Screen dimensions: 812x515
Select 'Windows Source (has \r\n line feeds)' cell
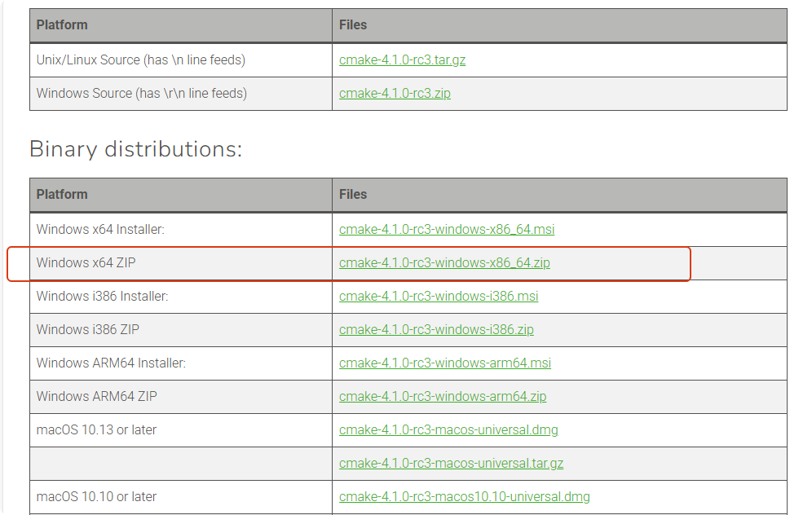181,94
